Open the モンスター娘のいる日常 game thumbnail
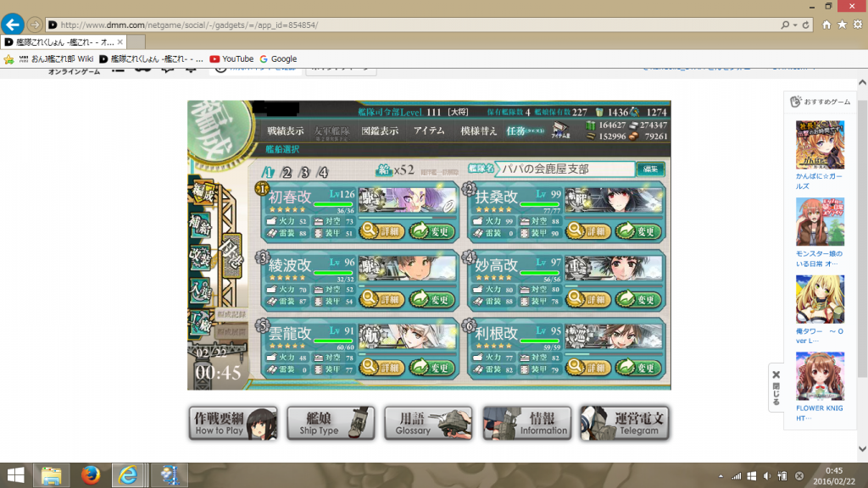This screenshot has height=488, width=868. tap(820, 221)
